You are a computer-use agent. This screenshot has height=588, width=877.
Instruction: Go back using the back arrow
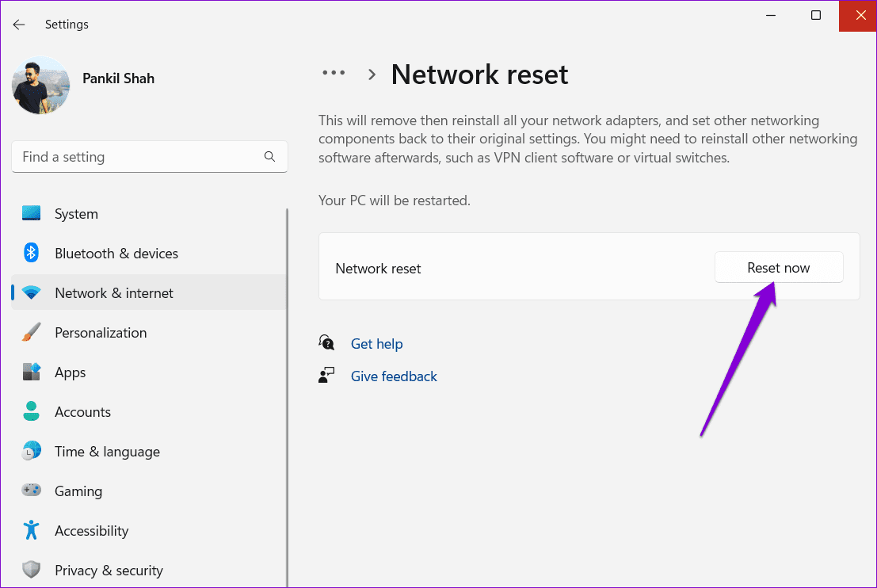coord(19,25)
